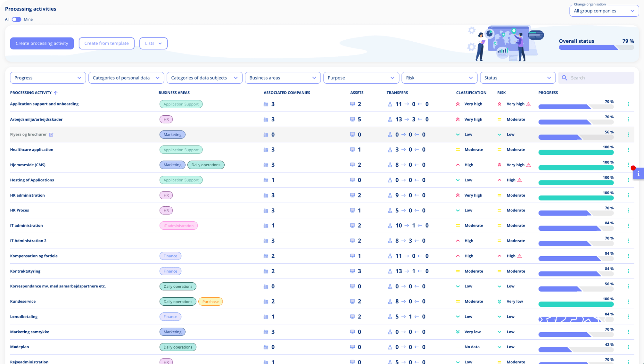Open the three-dot menu for Mødeplan row

click(x=628, y=347)
